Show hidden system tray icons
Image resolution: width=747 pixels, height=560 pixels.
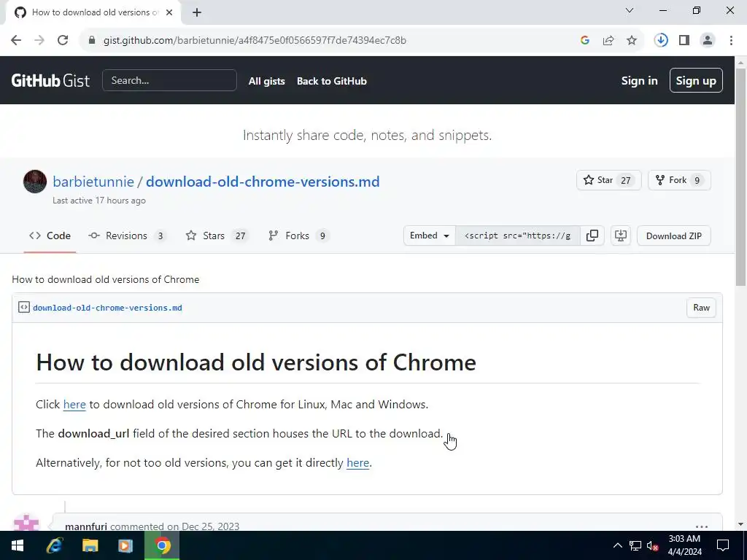[617, 545]
